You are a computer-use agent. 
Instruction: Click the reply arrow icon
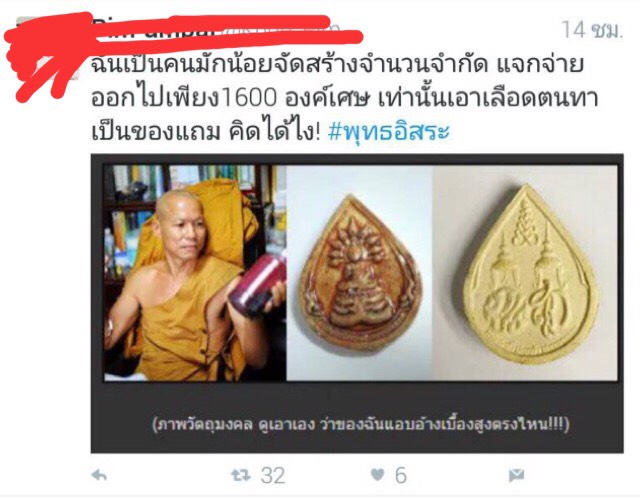pyautogui.click(x=99, y=475)
